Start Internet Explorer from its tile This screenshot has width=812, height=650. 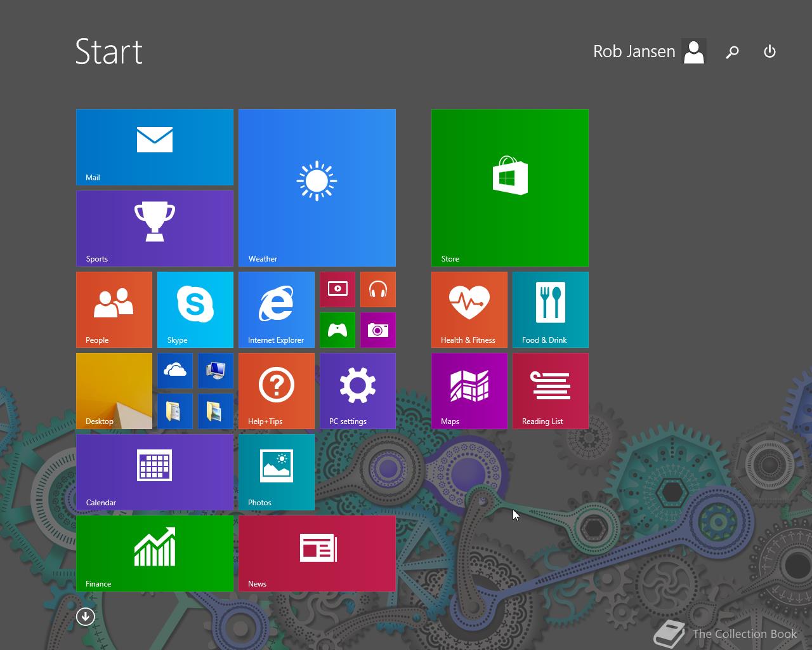coord(277,310)
